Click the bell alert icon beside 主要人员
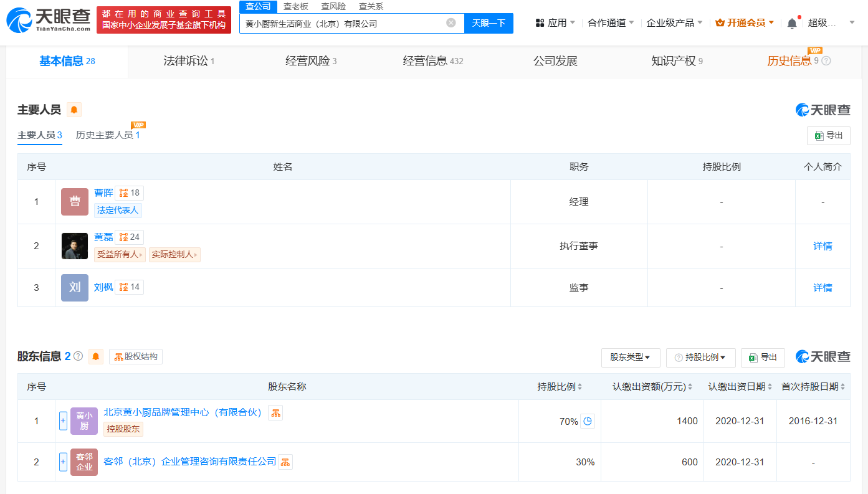This screenshot has height=494, width=868. point(74,110)
